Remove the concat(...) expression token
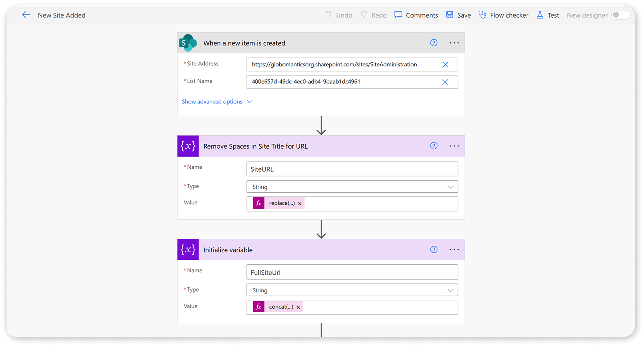 [x=298, y=307]
